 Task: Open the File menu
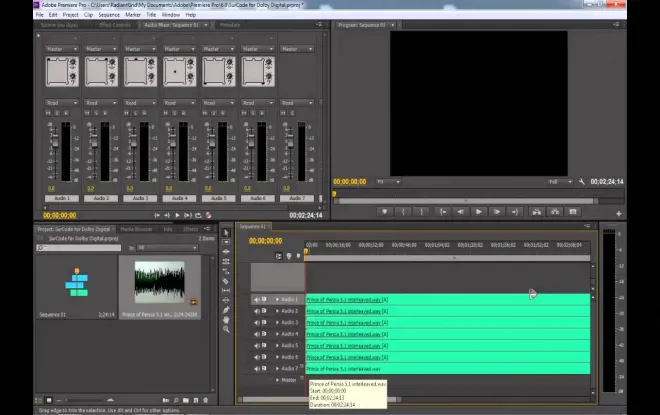tap(40, 15)
